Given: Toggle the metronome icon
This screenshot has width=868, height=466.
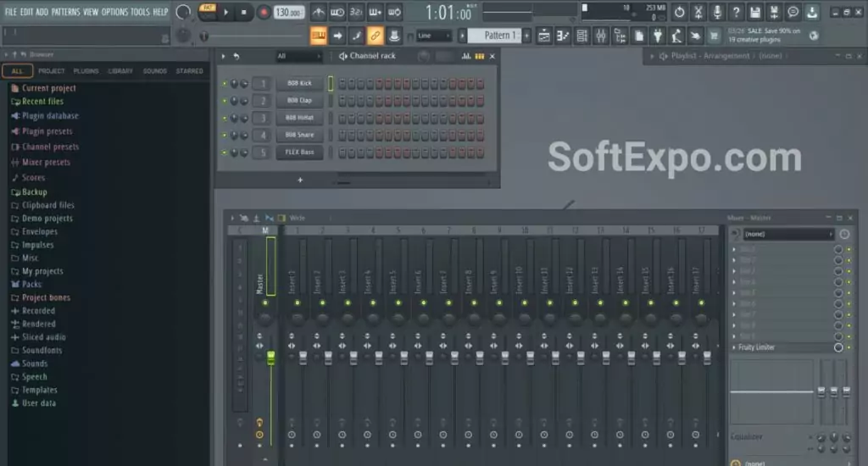Looking at the screenshot, I should [319, 12].
